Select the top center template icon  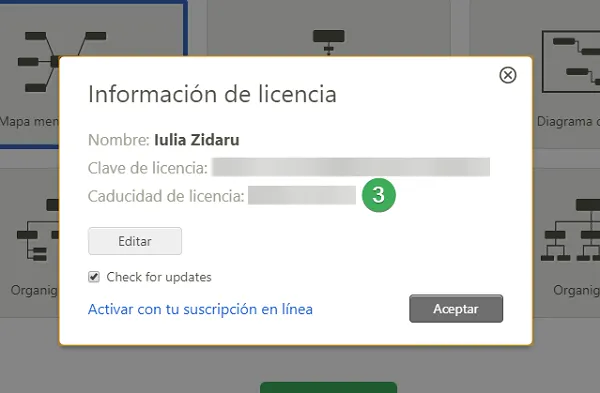tap(329, 42)
